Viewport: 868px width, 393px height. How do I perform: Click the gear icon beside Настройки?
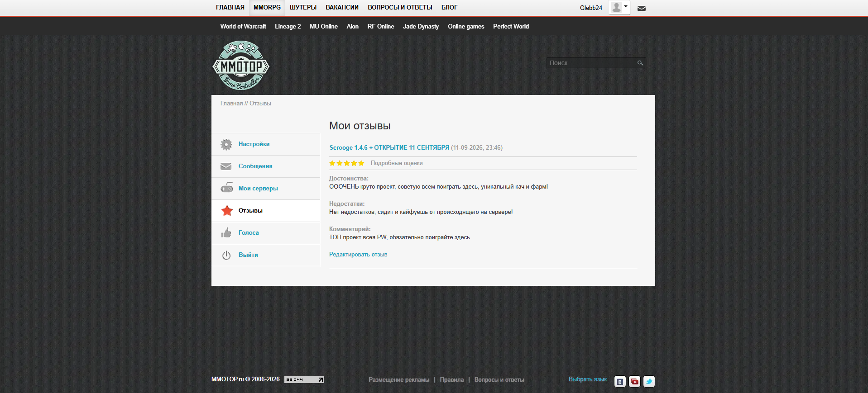point(226,144)
